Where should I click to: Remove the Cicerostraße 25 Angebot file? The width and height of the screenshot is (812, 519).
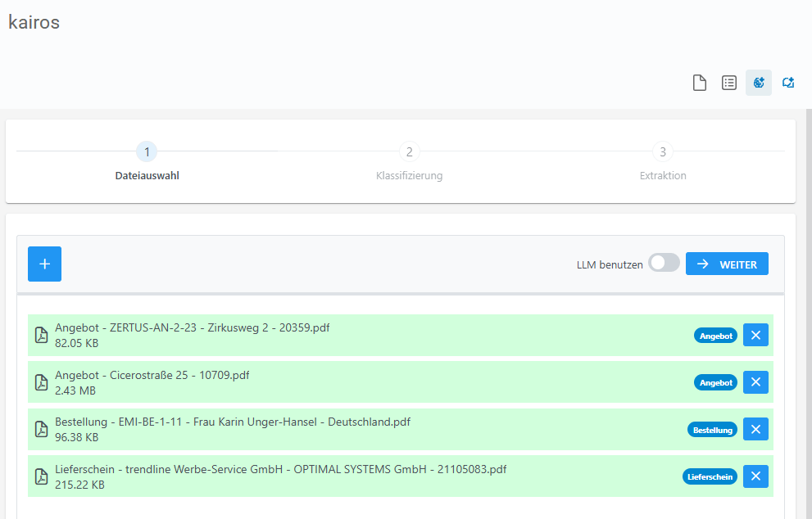point(755,381)
